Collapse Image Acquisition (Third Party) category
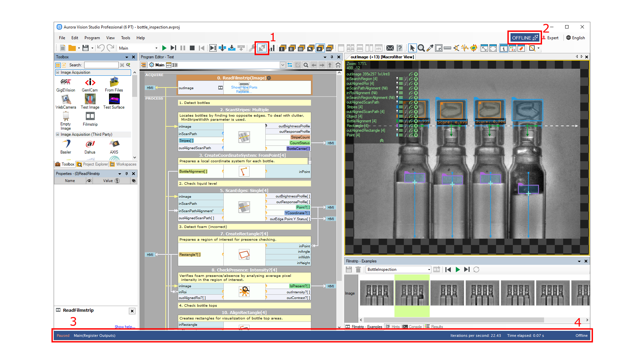Screen dimensions: 644x362 coord(58,134)
